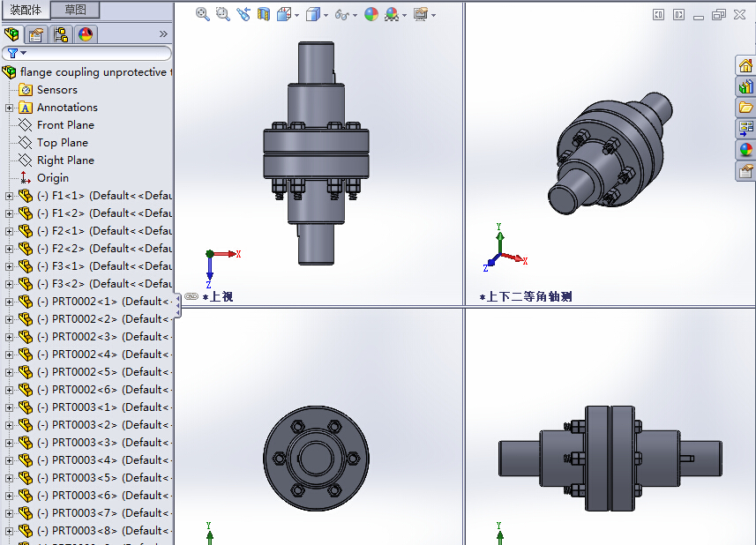Screen dimensions: 756x545
Task: Click the Apply Scene icon
Action: pos(392,14)
